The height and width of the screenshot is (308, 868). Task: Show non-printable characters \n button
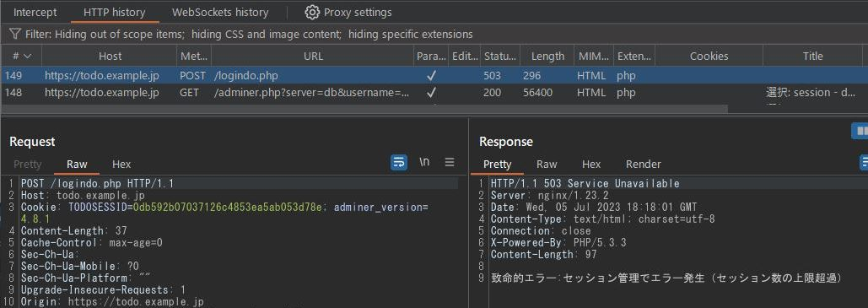(424, 162)
